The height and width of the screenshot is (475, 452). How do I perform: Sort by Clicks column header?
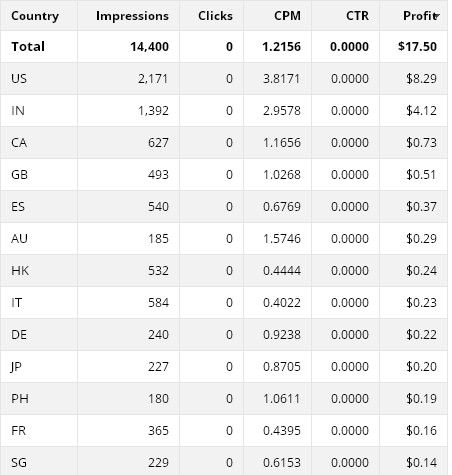tap(215, 16)
